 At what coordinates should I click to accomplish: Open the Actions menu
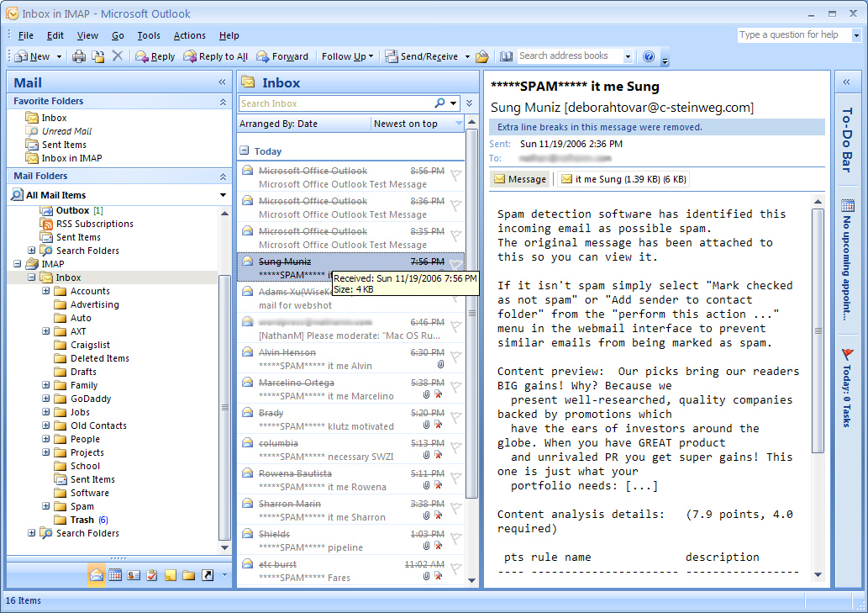[x=189, y=35]
